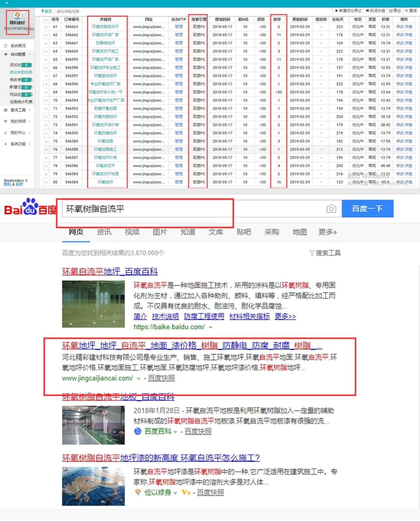Open 任务统计列表 in the sidebar
Screen dimensions: 420x522
(21, 102)
